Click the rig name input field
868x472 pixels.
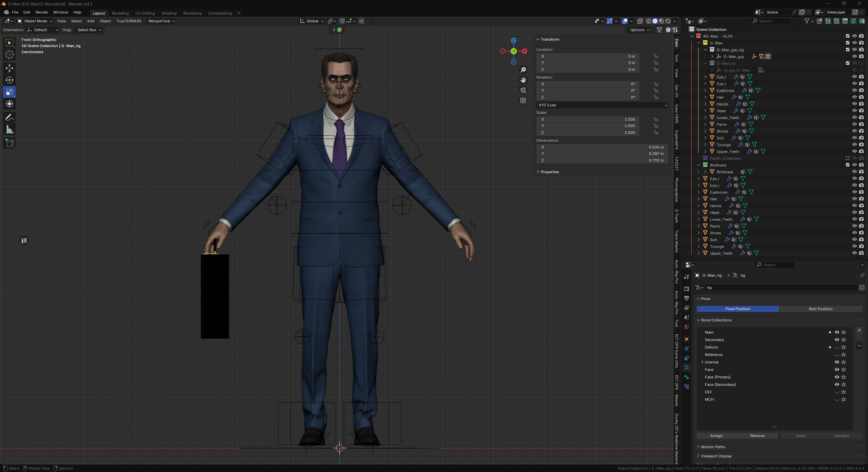point(781,288)
